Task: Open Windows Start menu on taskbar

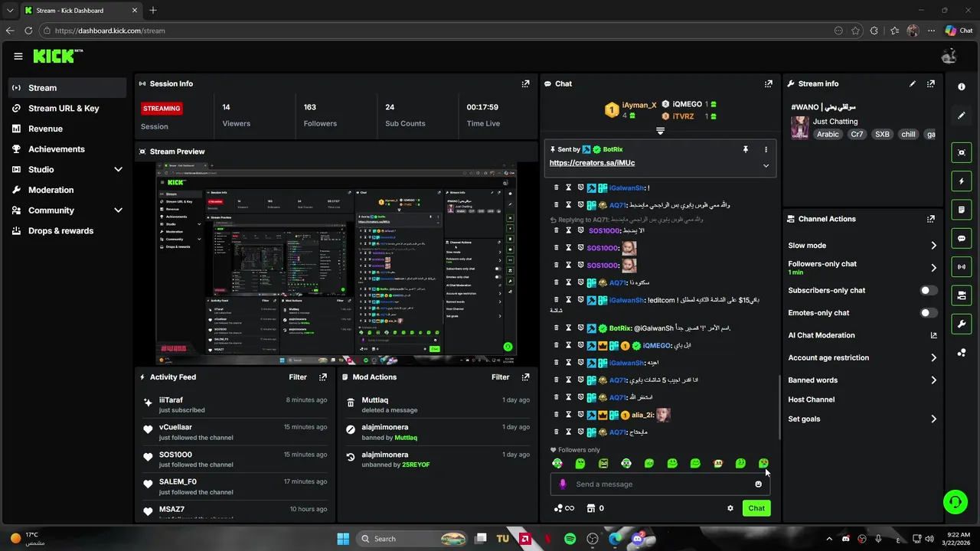Action: point(343,539)
